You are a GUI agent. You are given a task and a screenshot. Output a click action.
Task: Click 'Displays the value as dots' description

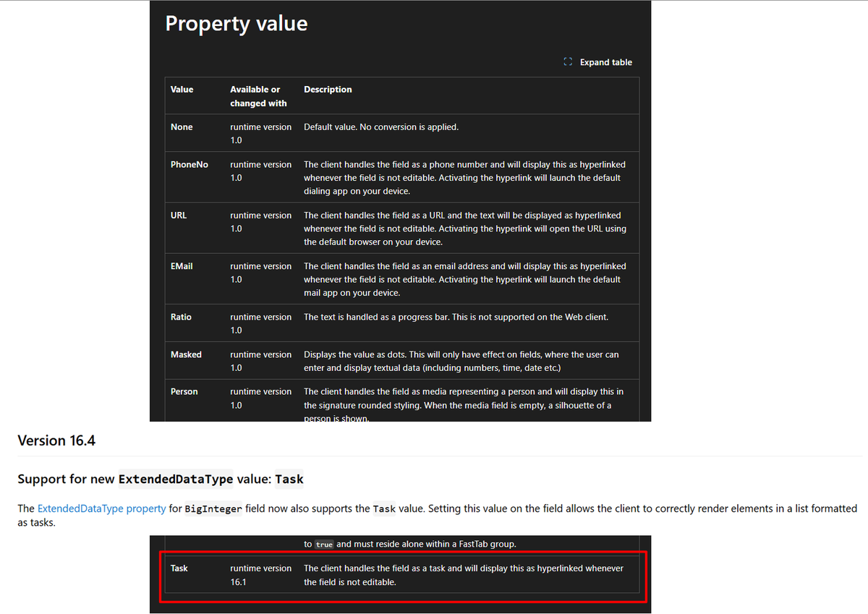[x=461, y=361]
